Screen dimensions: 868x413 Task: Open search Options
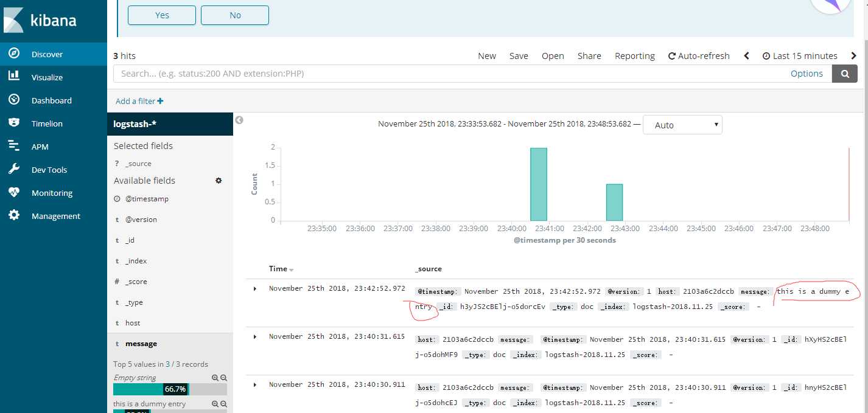click(x=807, y=74)
